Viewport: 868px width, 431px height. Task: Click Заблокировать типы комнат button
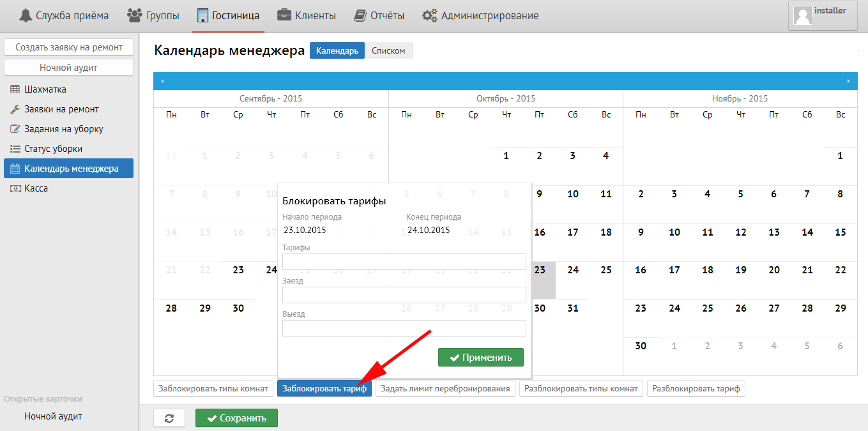click(213, 388)
